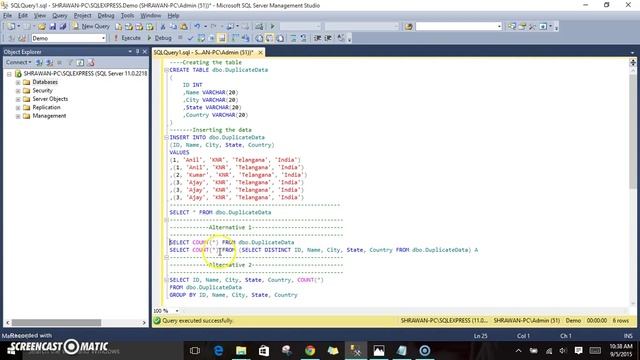The width and height of the screenshot is (640, 360).
Task: Close the Object Explorer panel
Action: pos(144,52)
